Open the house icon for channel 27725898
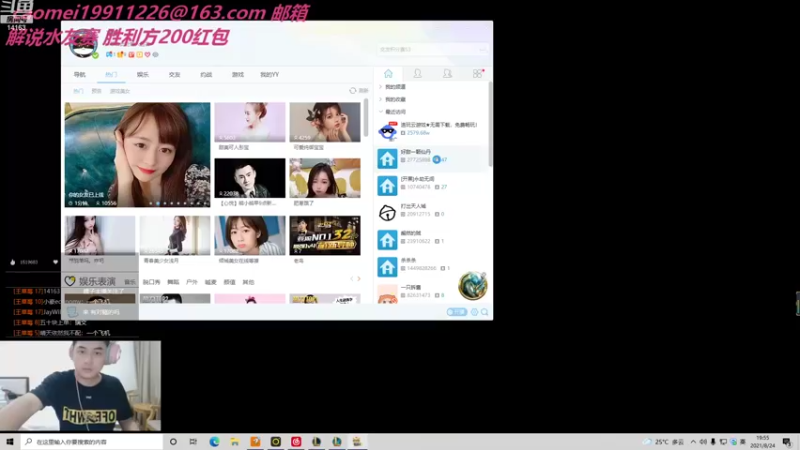Image resolution: width=800 pixels, height=450 pixels. (387, 158)
